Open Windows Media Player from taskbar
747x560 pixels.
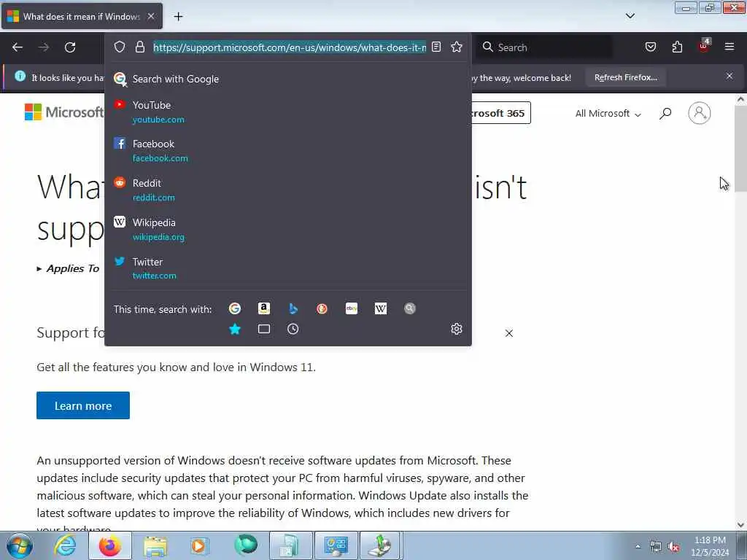pos(200,545)
